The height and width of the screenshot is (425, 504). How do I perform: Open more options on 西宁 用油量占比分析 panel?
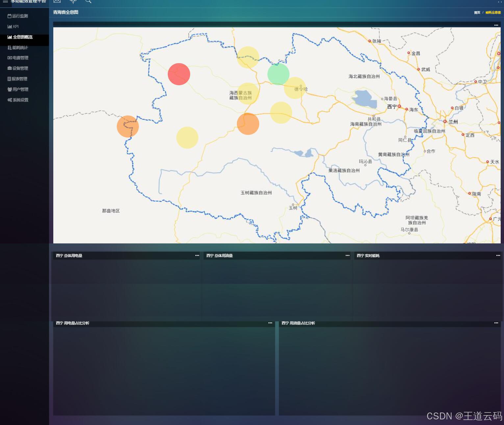tap(496, 323)
